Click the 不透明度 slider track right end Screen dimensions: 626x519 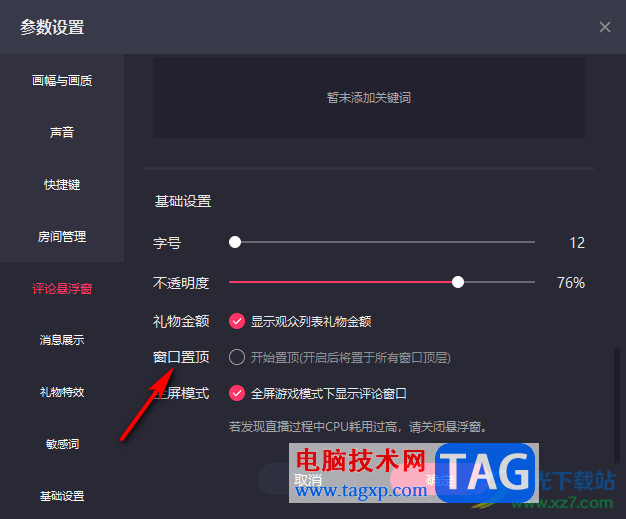533,282
